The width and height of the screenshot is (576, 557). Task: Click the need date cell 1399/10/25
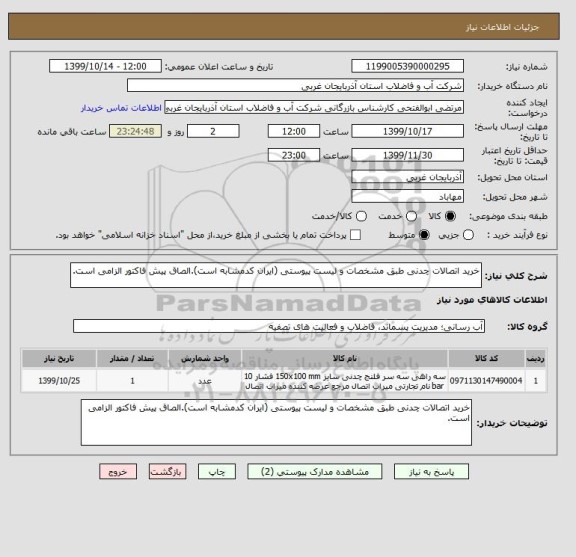click(x=59, y=381)
